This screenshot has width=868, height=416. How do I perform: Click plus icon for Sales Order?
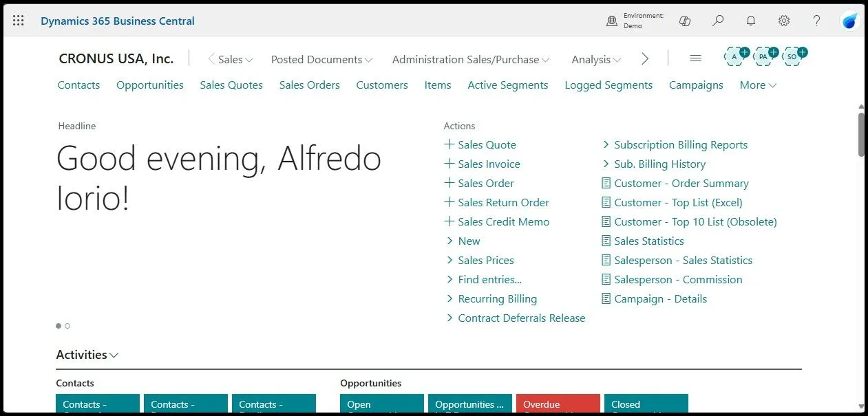(x=449, y=183)
